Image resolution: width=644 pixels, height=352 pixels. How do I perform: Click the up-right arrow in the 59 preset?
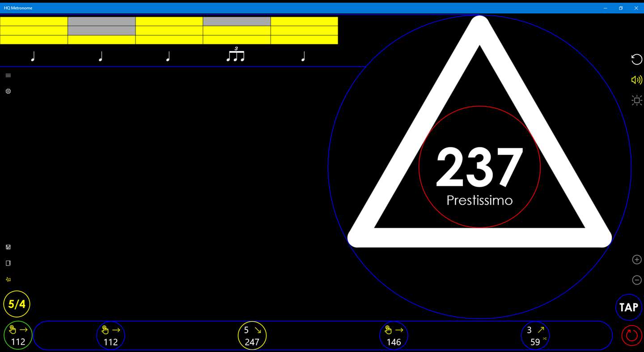(x=541, y=330)
